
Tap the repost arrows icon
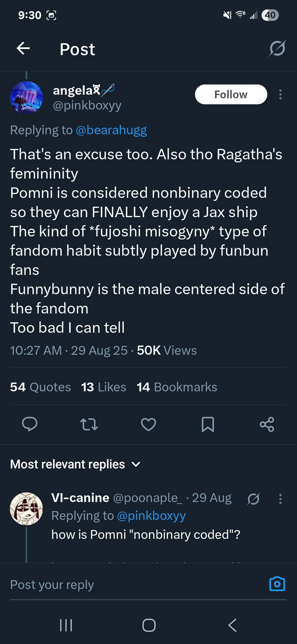[89, 424]
